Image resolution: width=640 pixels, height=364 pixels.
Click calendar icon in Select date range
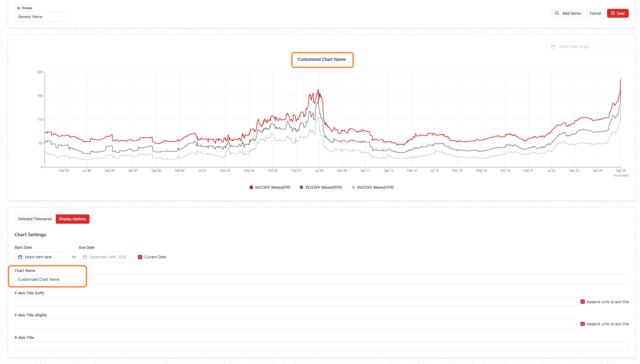pos(553,47)
